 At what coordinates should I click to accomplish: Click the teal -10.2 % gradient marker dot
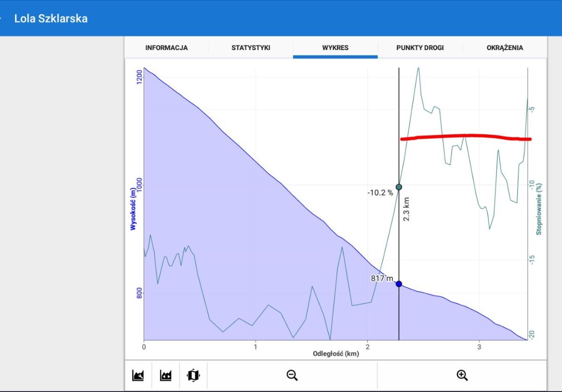click(x=399, y=187)
